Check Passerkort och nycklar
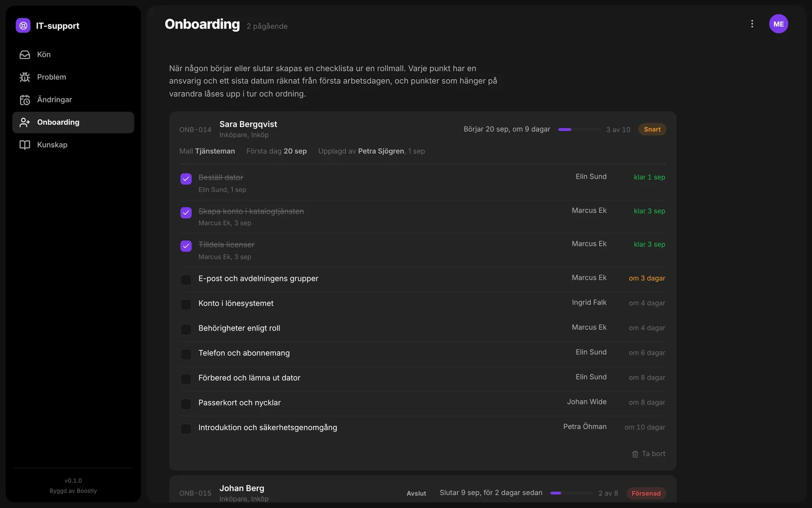This screenshot has height=508, width=812. [x=186, y=404]
